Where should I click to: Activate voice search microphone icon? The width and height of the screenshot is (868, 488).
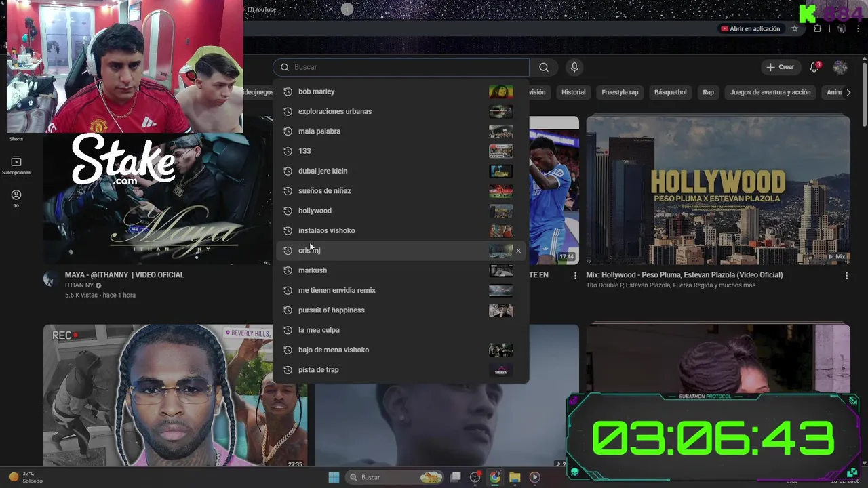click(x=574, y=67)
